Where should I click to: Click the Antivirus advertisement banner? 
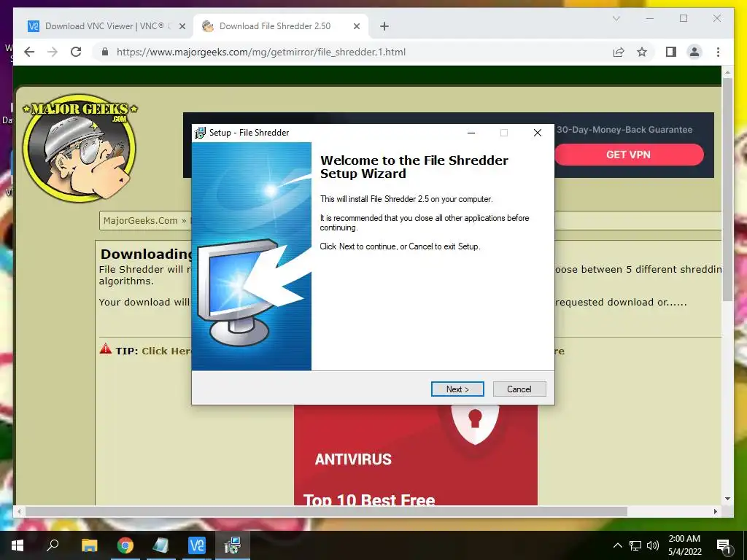tap(415, 455)
